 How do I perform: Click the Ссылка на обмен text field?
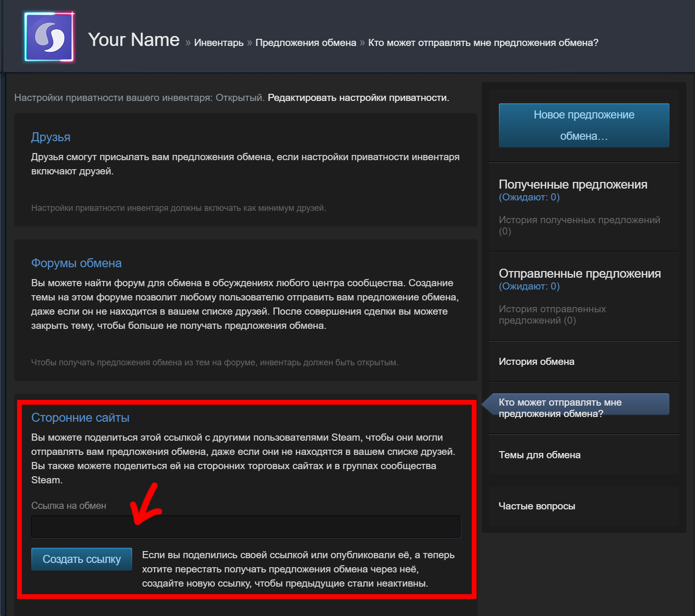pos(246,527)
